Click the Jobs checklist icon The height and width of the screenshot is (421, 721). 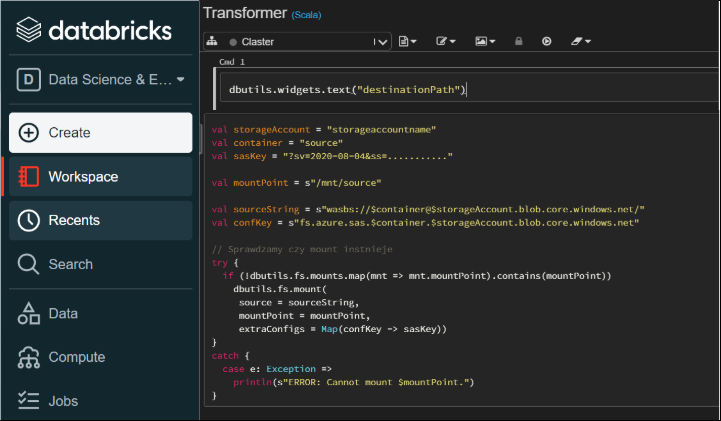pos(29,400)
